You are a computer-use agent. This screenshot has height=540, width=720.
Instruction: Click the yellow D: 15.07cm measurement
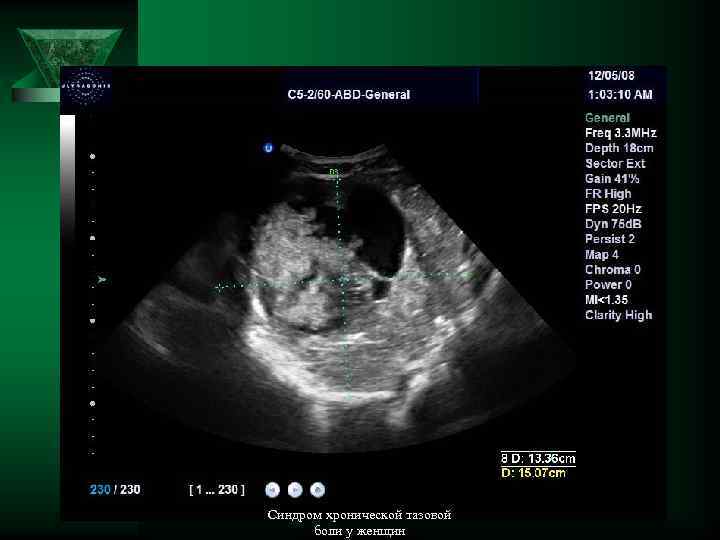tap(533, 473)
